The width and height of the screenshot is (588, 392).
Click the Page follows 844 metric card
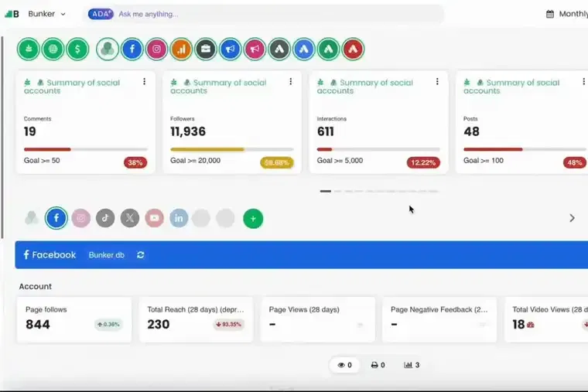click(x=74, y=319)
